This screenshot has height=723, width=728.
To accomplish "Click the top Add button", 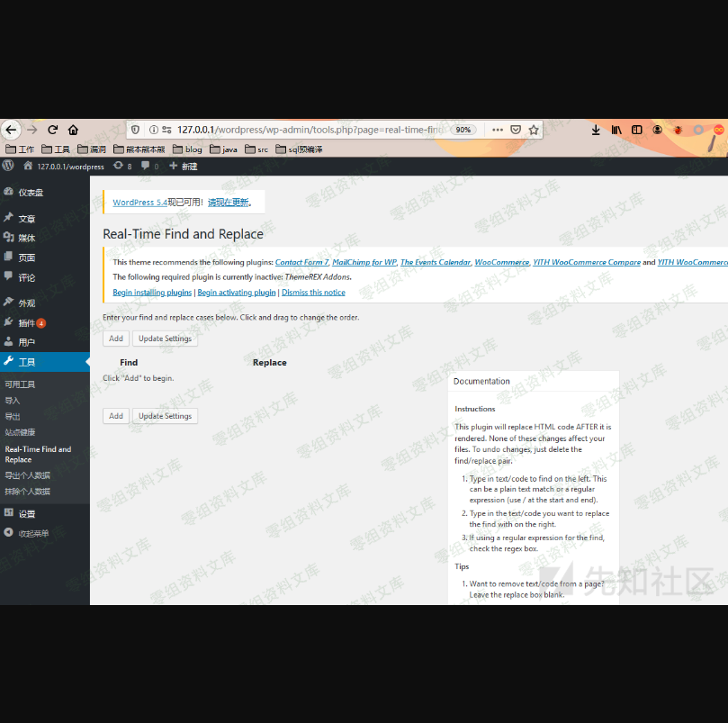I will 115,339.
